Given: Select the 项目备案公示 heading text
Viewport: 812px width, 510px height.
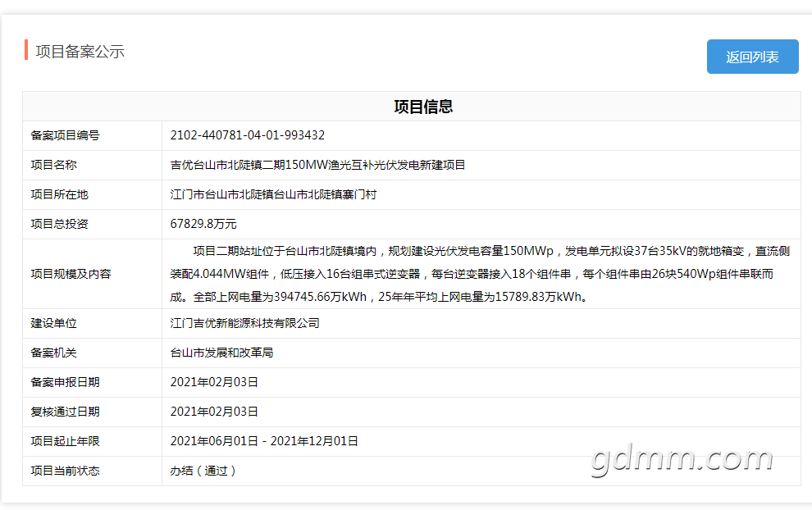Looking at the screenshot, I should click(80, 52).
